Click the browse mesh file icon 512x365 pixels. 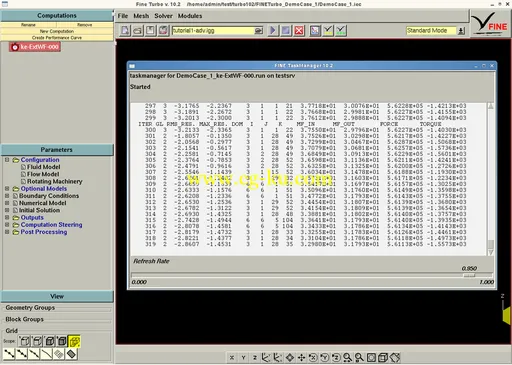coord(258,31)
